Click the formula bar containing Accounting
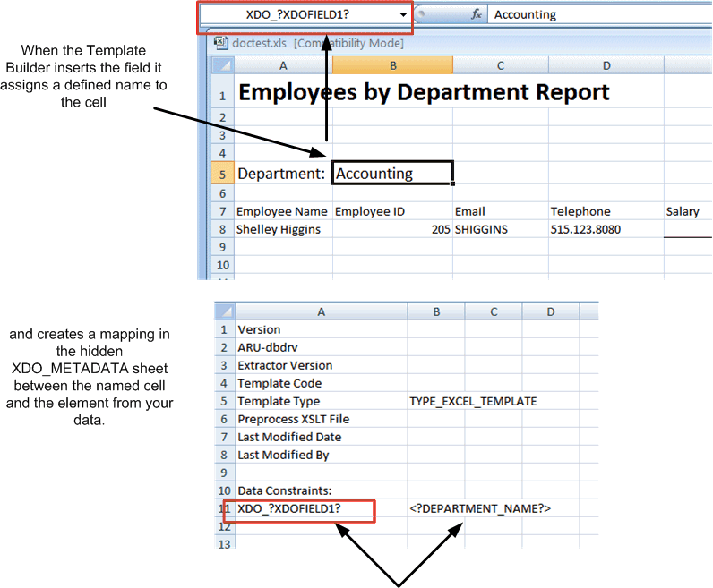This screenshot has width=713, height=588. (x=599, y=15)
